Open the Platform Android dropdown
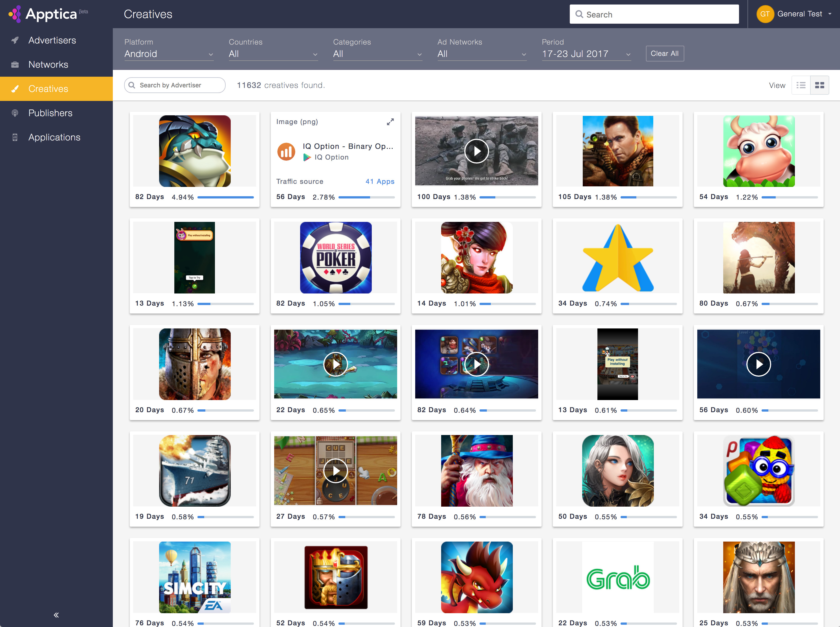 click(x=169, y=54)
